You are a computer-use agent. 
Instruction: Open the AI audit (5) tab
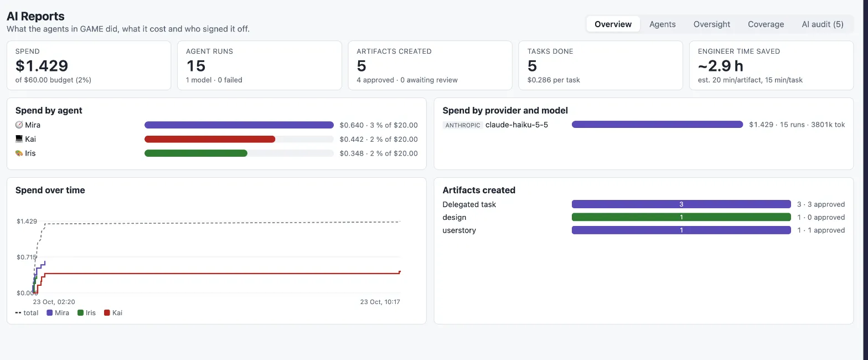coord(823,24)
